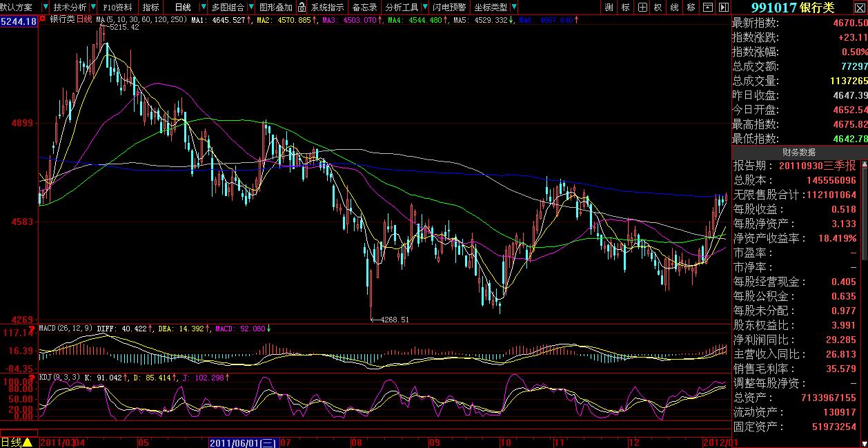This screenshot has height=448, width=868.
Task: Click the 每股收益 value 0.518
Action: pos(844,209)
